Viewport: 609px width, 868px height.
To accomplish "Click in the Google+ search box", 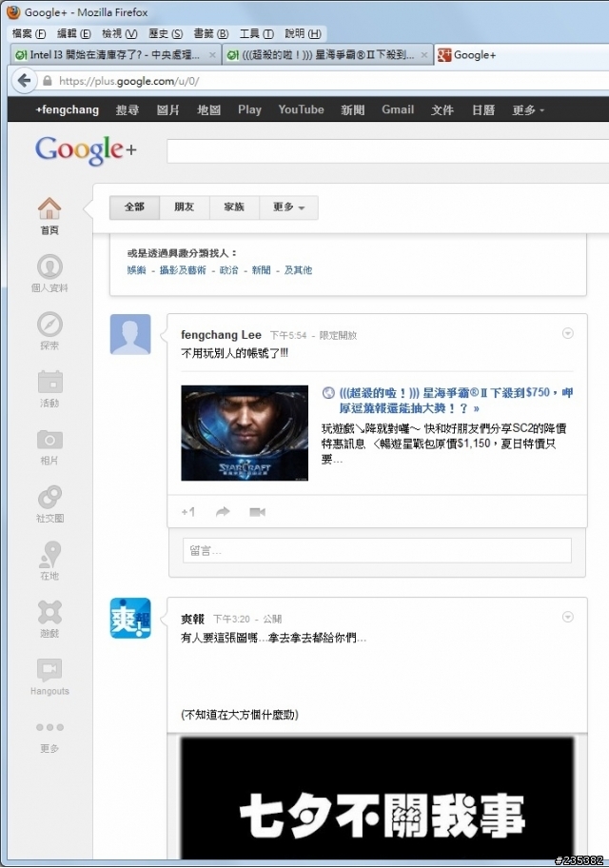I will coord(387,151).
